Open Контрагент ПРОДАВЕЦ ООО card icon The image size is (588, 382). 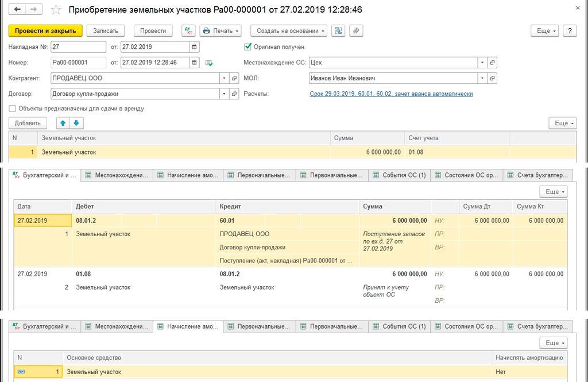(x=234, y=78)
